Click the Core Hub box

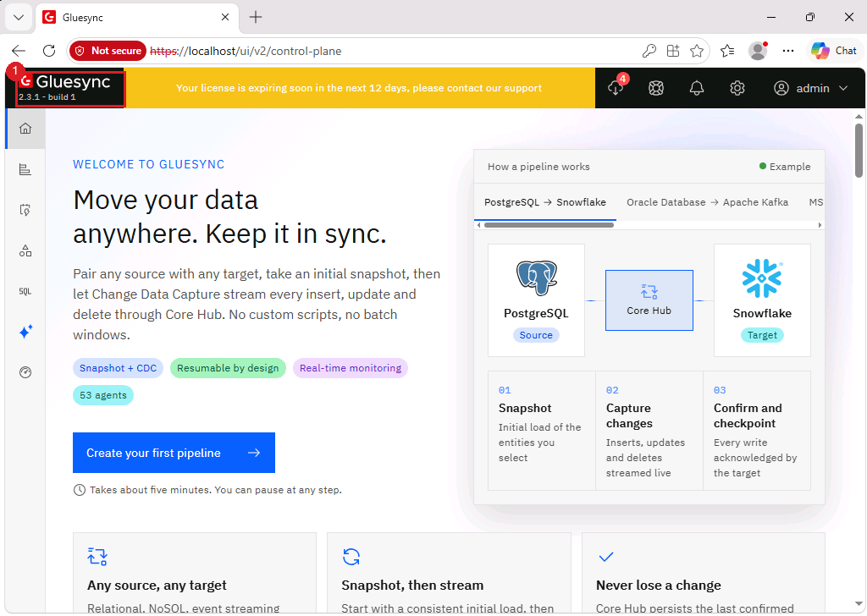tap(649, 300)
